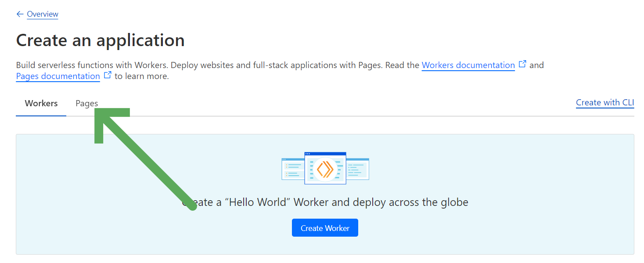Open the Workers documentation link

[468, 65]
